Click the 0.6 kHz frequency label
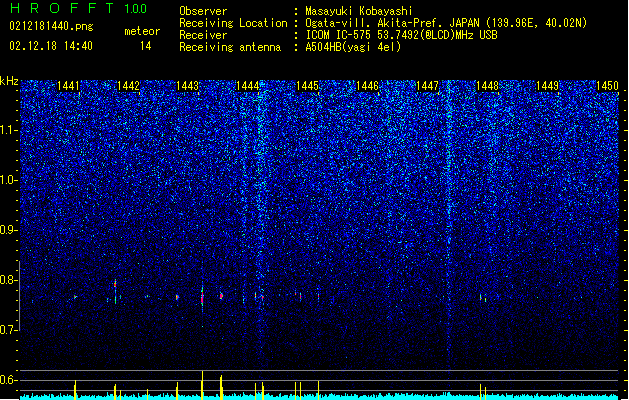The width and height of the screenshot is (629, 400). (8, 380)
